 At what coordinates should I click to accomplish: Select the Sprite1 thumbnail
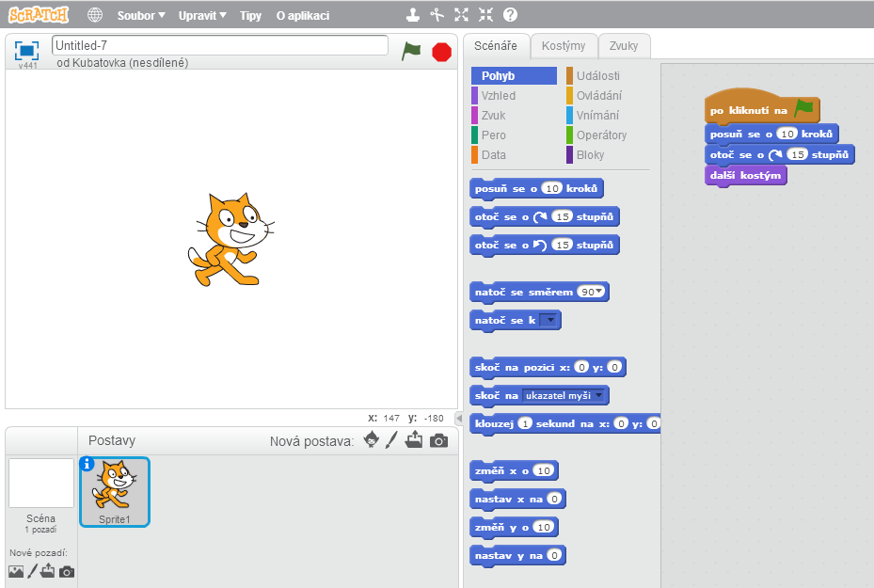click(115, 492)
